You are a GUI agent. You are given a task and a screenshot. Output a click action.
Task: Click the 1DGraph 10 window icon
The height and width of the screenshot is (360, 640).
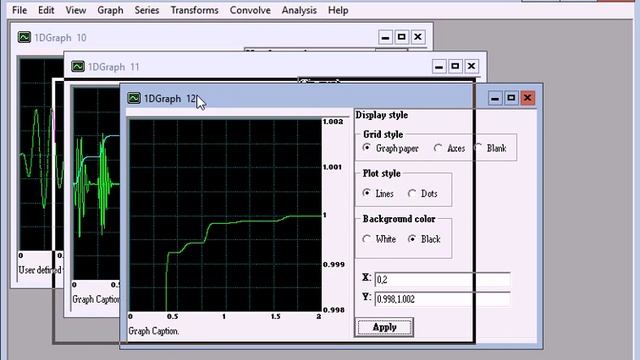coord(24,37)
